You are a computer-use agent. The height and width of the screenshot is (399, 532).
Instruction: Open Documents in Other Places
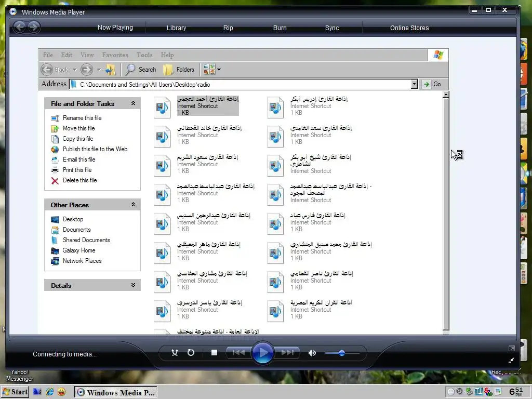tap(77, 230)
